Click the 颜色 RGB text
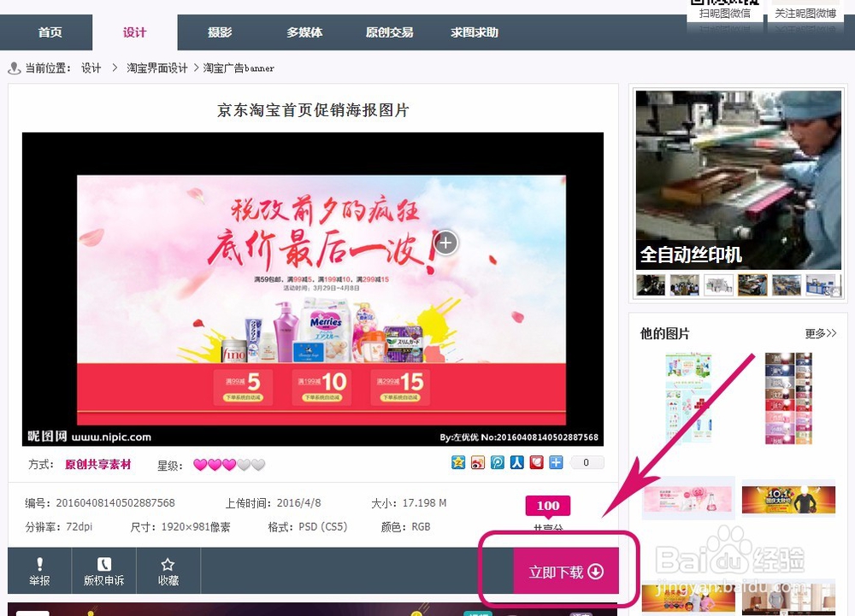 pos(405,526)
